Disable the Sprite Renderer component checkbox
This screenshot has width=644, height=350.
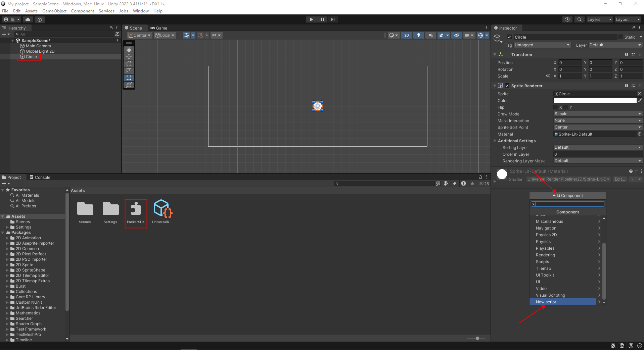[507, 86]
